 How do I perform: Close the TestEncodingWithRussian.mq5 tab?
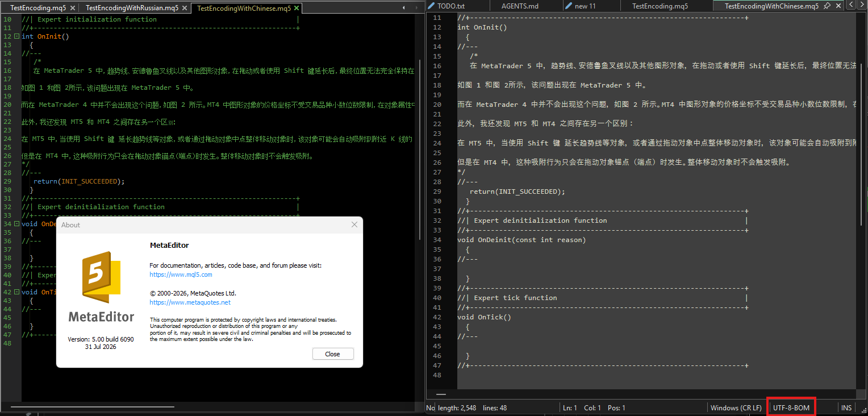coord(183,8)
